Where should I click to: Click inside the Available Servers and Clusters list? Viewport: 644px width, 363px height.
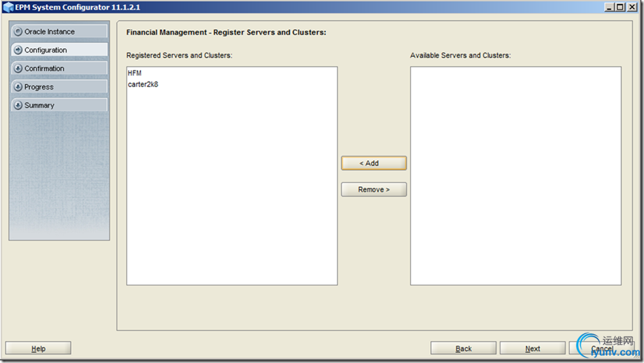(x=516, y=176)
